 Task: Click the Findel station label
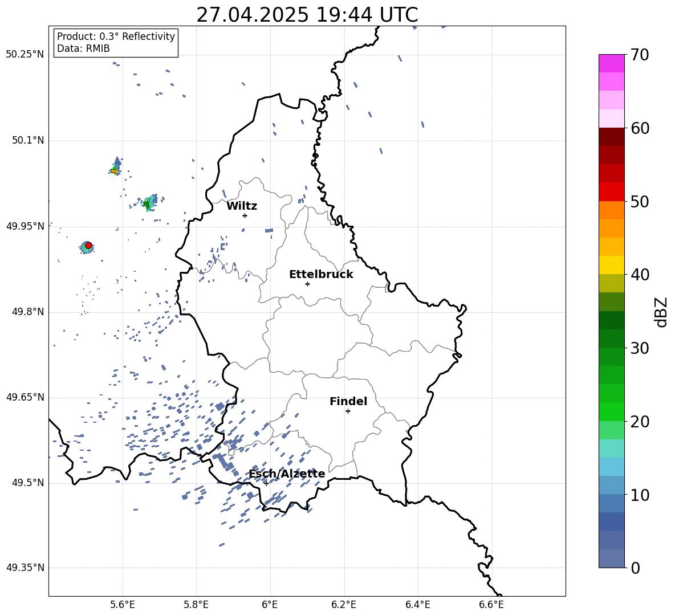(348, 401)
